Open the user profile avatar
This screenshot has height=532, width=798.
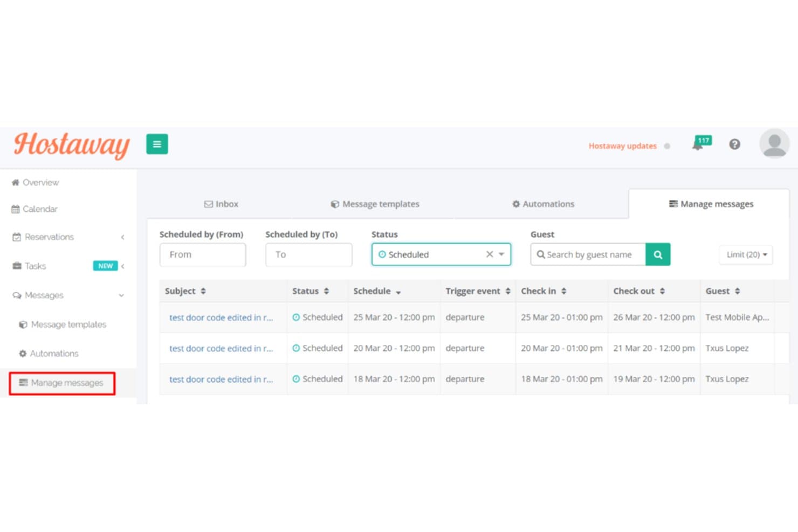click(x=774, y=143)
